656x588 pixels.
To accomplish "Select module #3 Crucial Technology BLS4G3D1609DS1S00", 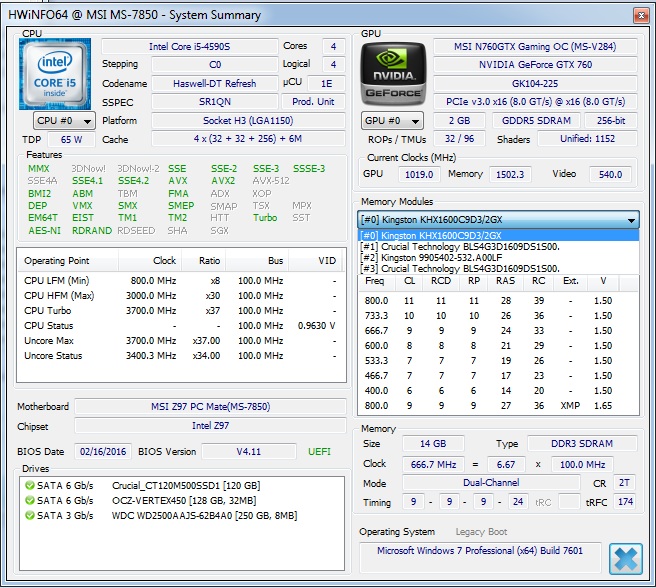I will click(498, 268).
